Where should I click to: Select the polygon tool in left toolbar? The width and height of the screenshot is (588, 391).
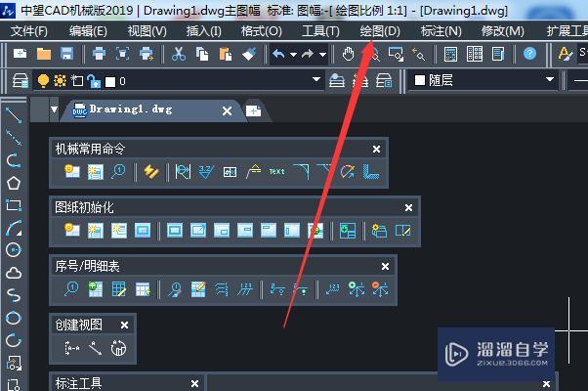coord(14,183)
